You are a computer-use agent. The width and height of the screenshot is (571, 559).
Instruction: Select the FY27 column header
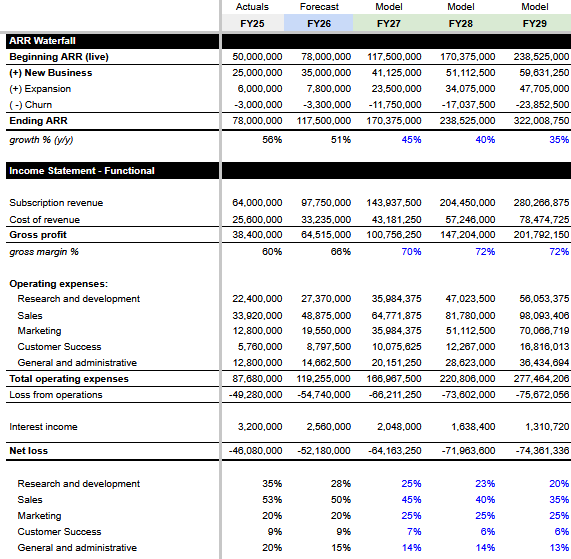389,23
